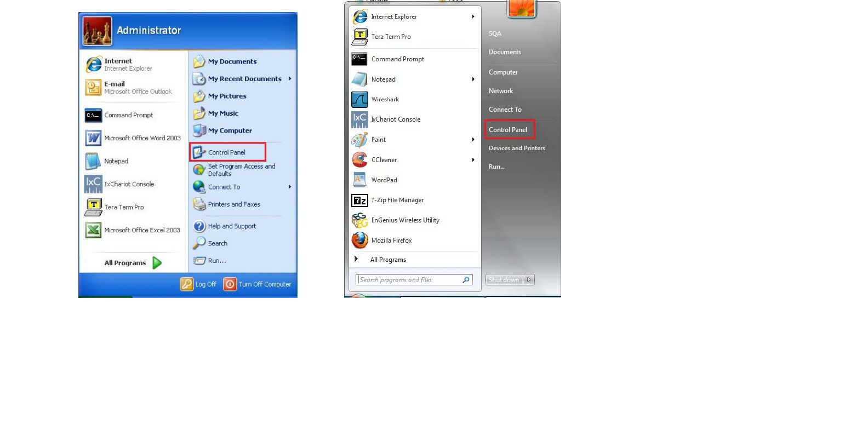Click Notepad icon in XP start menu

(x=93, y=161)
